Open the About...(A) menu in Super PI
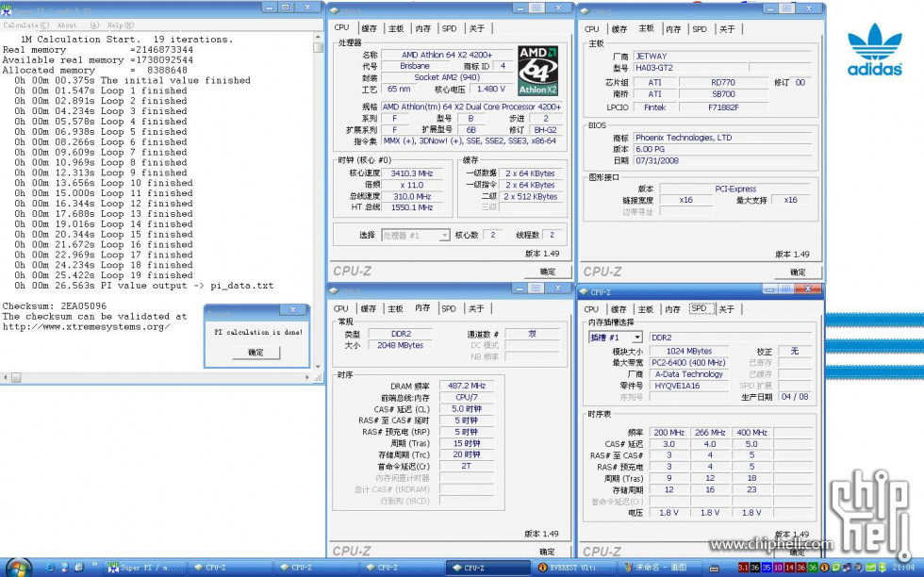 click(x=78, y=25)
